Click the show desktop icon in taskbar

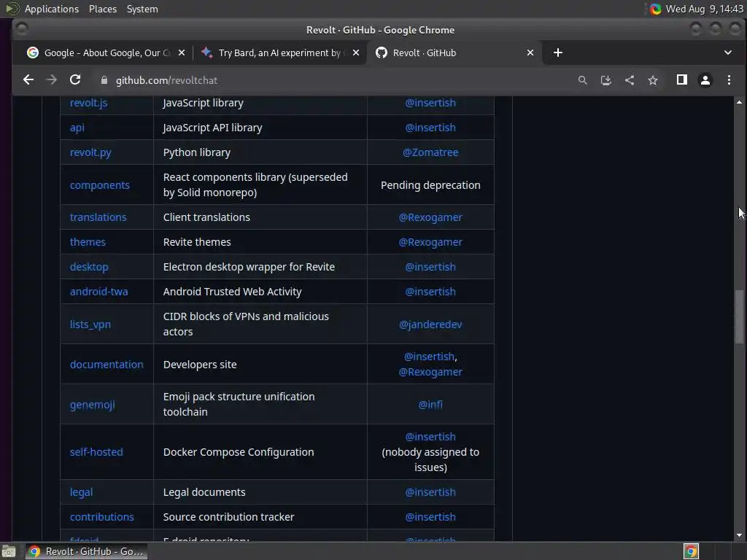9,551
